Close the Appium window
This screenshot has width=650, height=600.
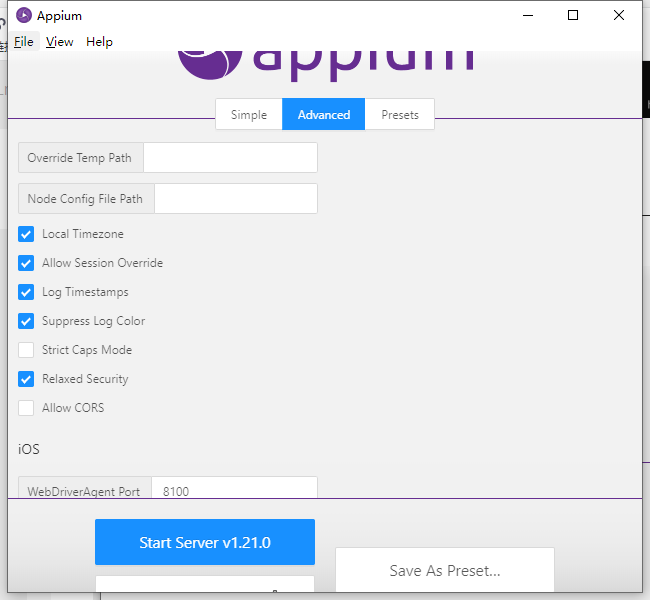pyautogui.click(x=619, y=15)
